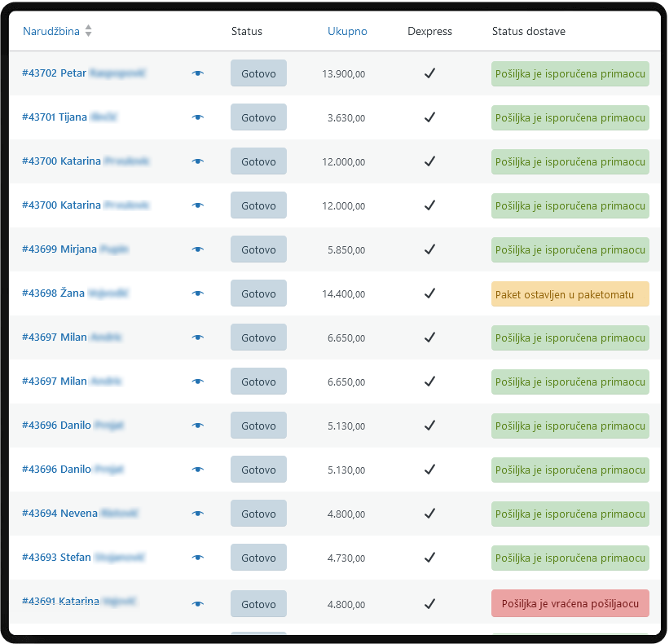Click total amount 4.730,00

coord(346,558)
